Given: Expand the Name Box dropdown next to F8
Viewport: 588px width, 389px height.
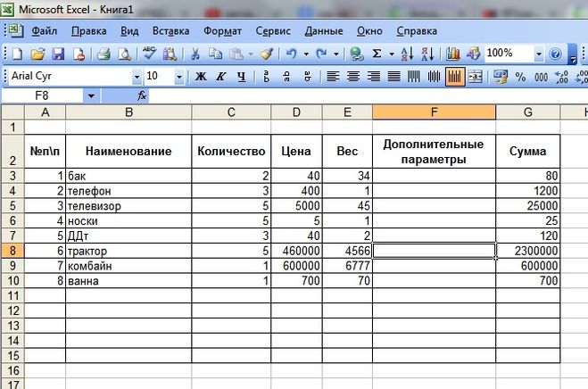Looking at the screenshot, I should click(x=91, y=96).
